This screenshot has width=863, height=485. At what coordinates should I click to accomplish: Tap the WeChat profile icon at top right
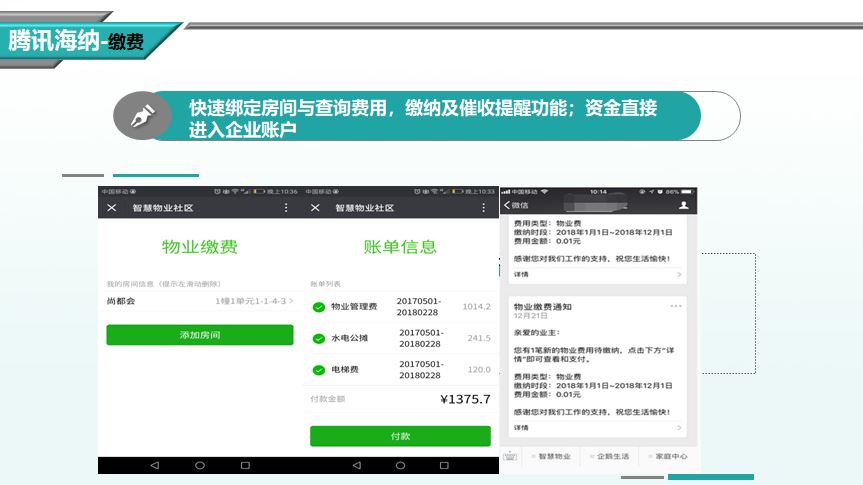click(684, 205)
